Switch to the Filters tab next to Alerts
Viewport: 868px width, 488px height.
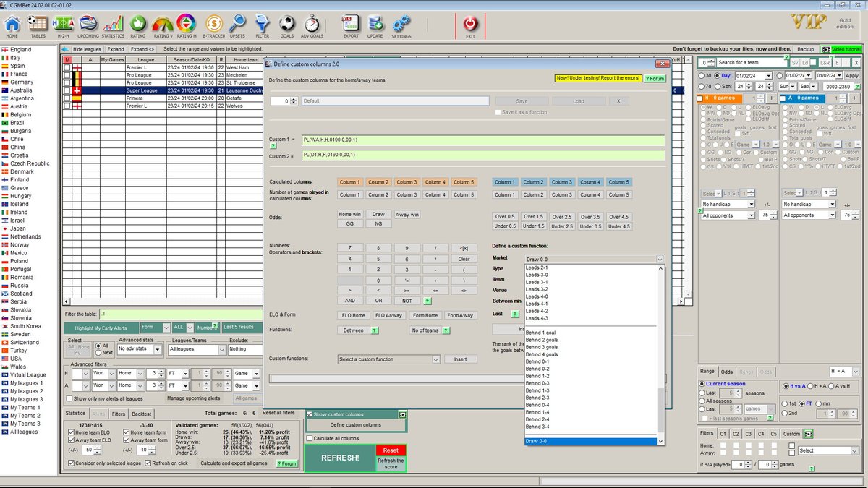[x=118, y=413]
